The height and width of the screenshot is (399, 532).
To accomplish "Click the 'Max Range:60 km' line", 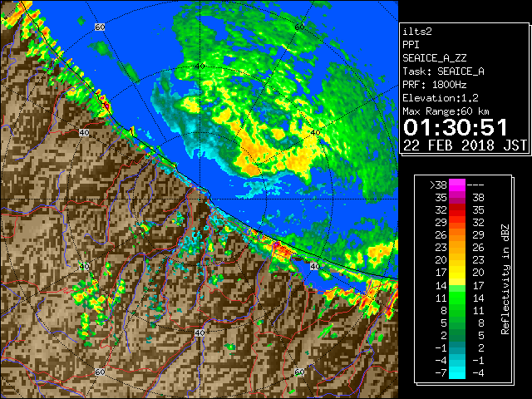I will point(446,111).
